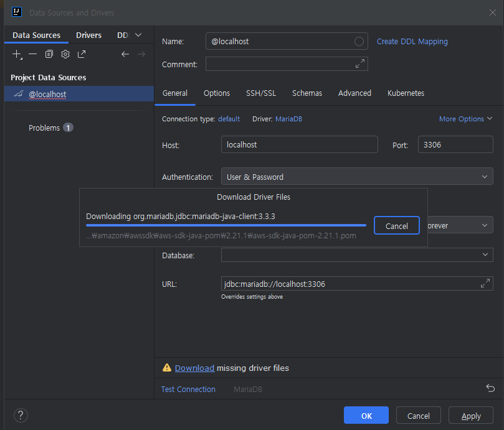Click the OK button
The height and width of the screenshot is (430, 504).
click(366, 415)
